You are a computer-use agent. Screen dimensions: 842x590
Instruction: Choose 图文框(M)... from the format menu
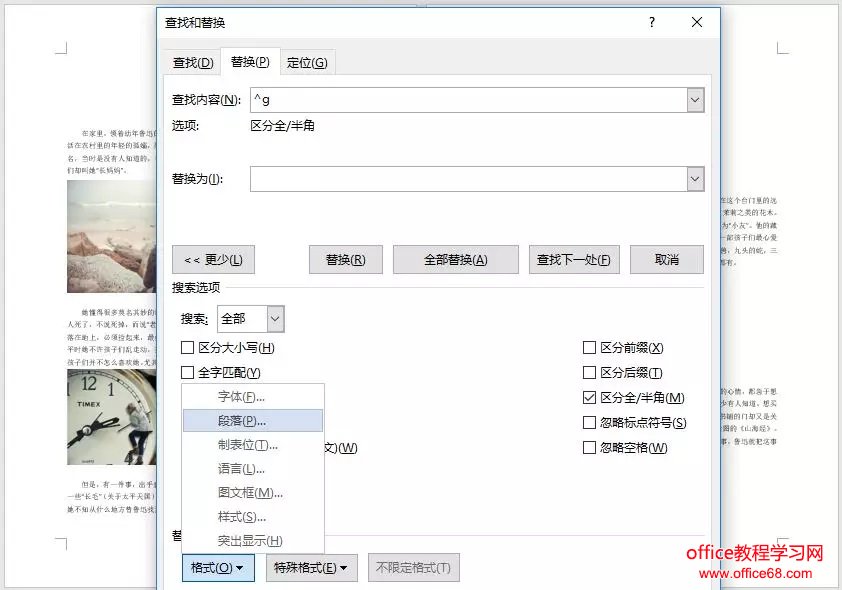pos(253,493)
